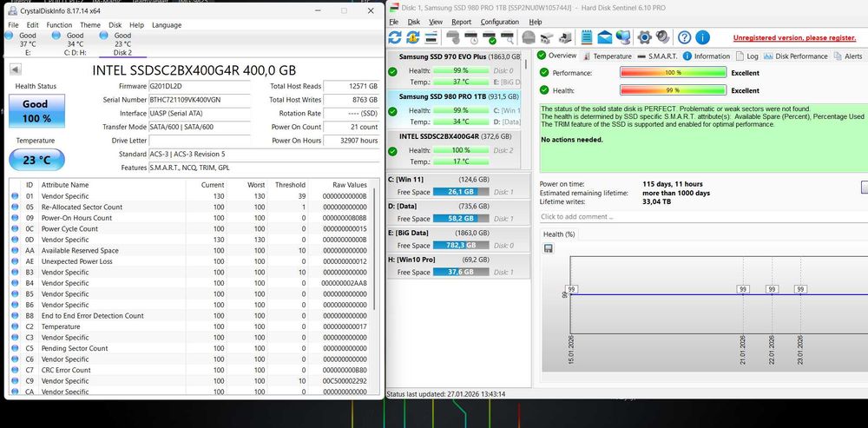The image size is (868, 428).
Task: Open Language menu in CrystalDiskInfo
Action: point(167,25)
